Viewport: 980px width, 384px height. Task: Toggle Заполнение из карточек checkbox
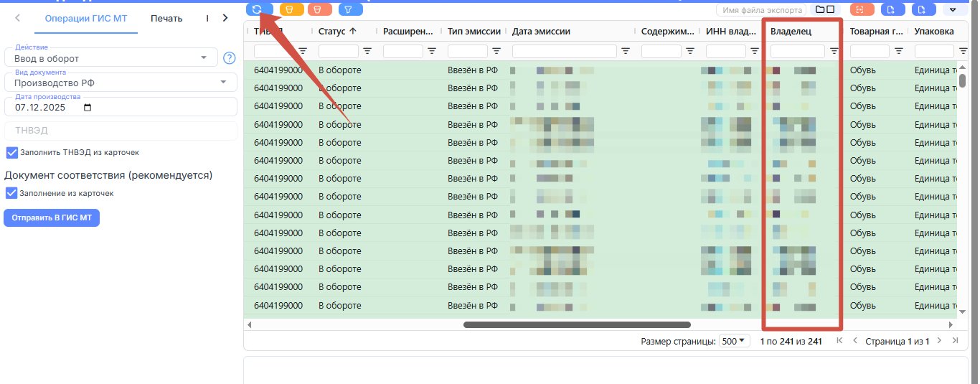pos(11,193)
